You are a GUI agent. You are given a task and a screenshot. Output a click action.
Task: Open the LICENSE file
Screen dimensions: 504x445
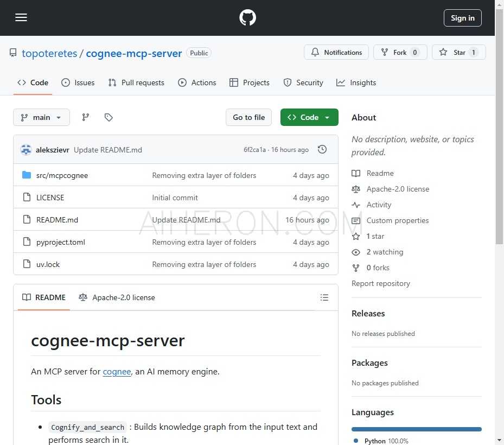click(50, 198)
